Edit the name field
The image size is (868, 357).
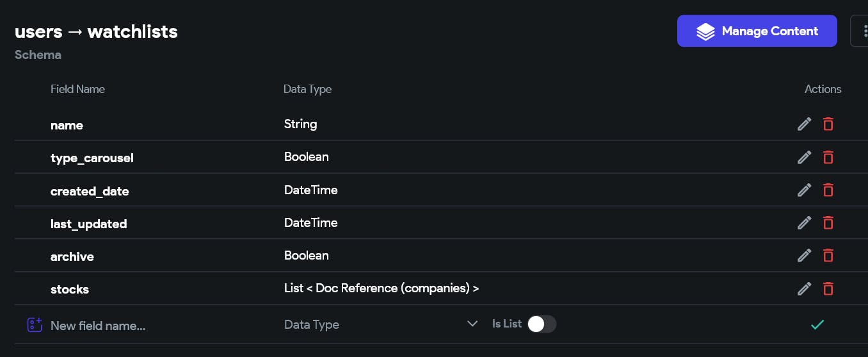(805, 124)
